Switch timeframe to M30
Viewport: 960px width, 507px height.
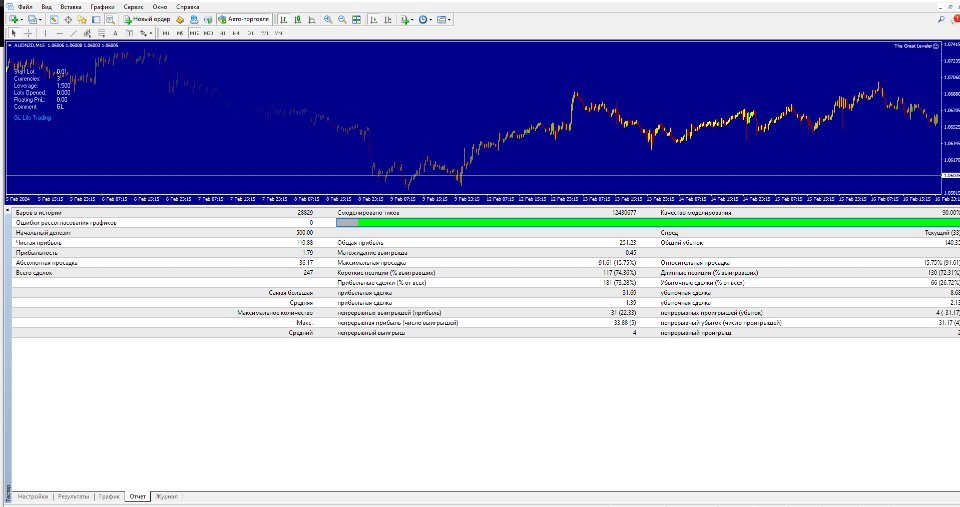208,33
